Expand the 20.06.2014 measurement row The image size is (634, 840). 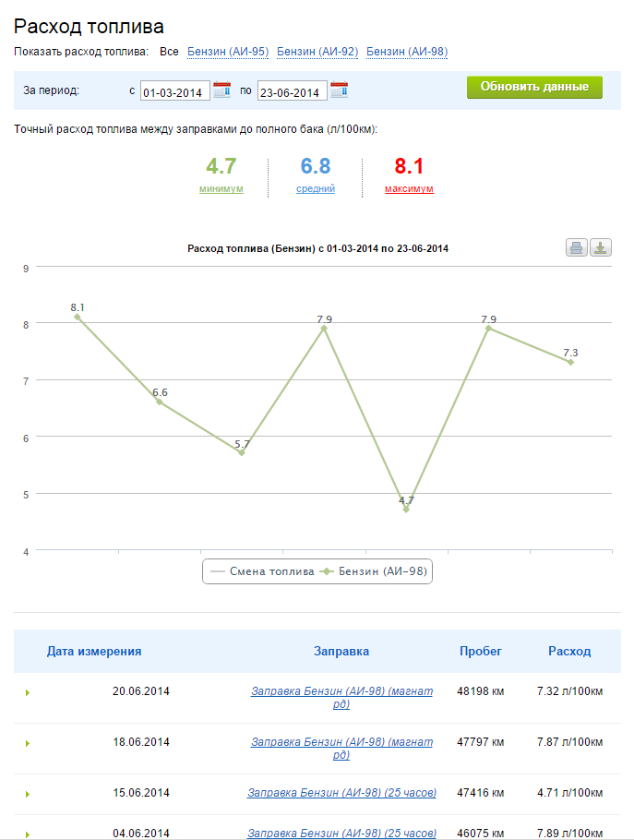[28, 692]
